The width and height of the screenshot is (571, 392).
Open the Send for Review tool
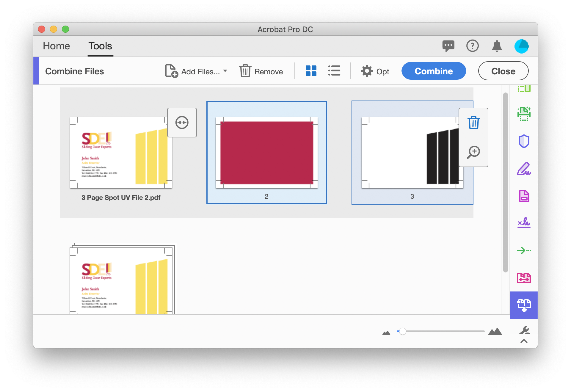524,250
